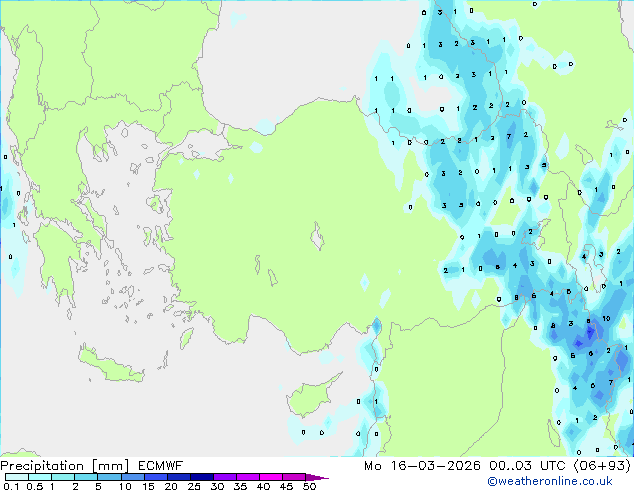Click the 'Precipitation [mm]' title text

coord(65,466)
